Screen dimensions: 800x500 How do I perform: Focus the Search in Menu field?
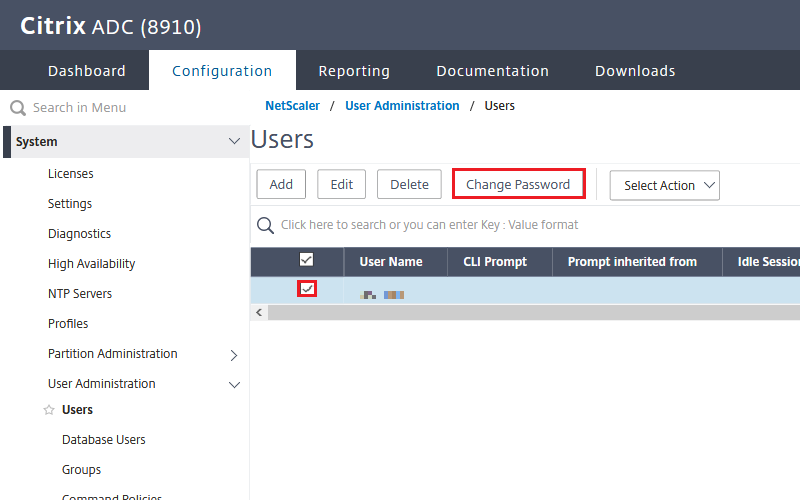79,108
